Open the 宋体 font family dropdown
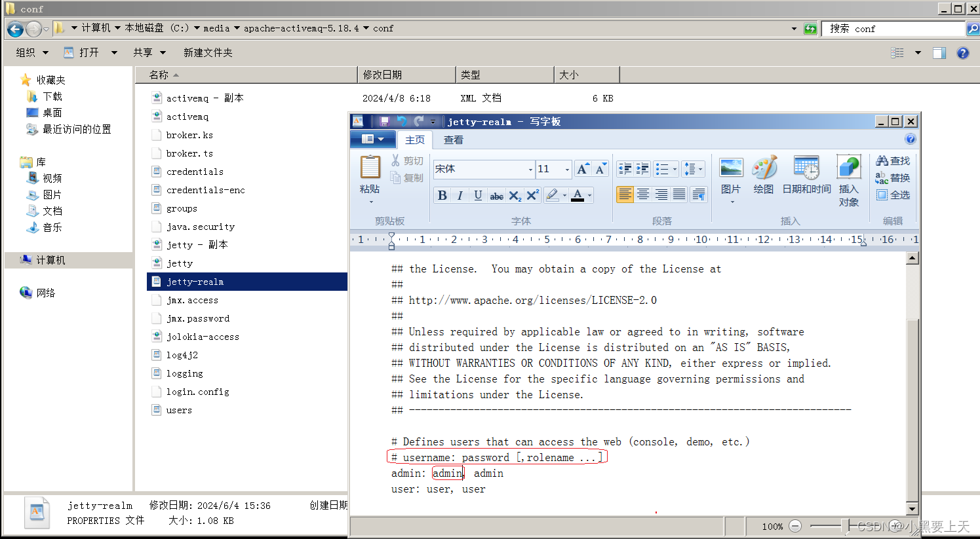 pyautogui.click(x=530, y=170)
